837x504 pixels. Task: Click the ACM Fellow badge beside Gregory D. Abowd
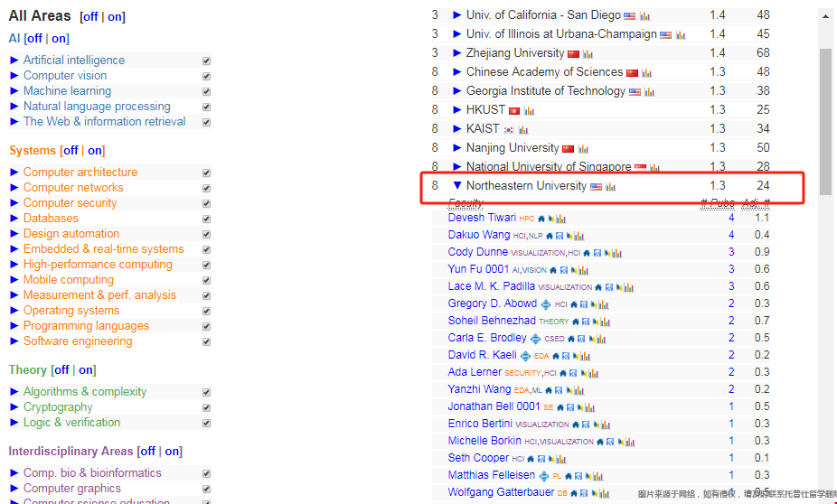click(546, 304)
